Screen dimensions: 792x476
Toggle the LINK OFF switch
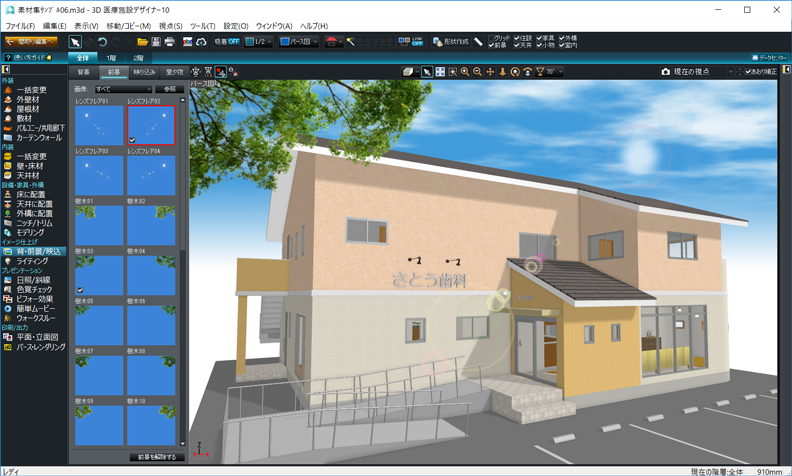(417, 41)
